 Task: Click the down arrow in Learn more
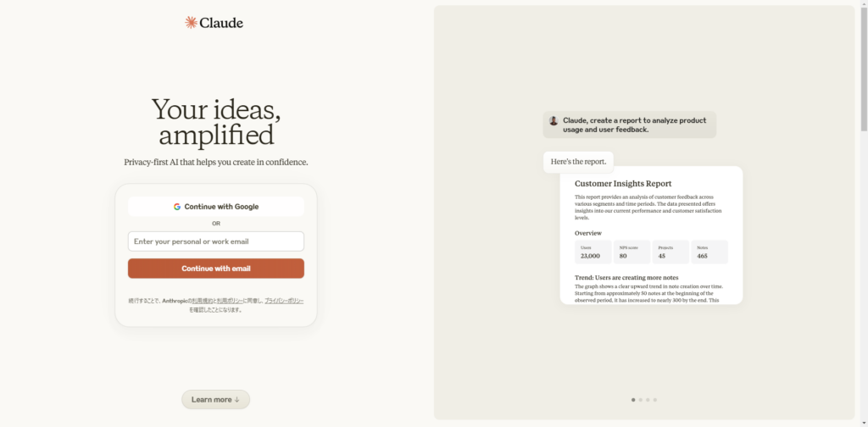point(236,400)
